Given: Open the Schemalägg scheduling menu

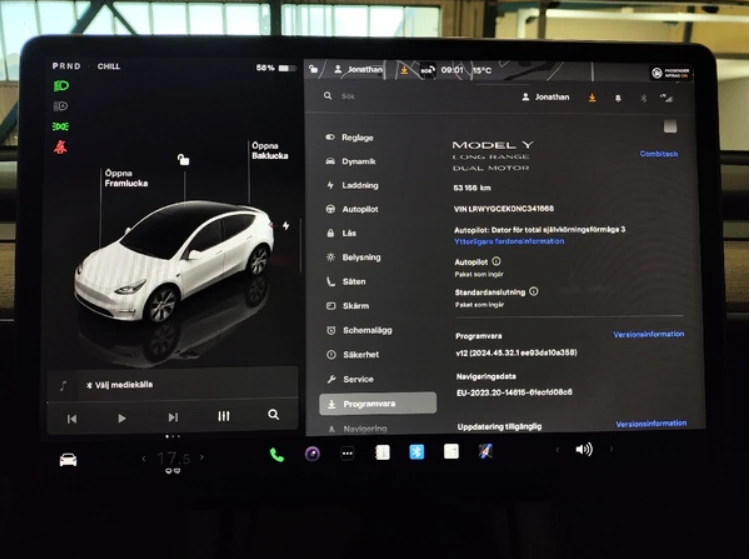Looking at the screenshot, I should [359, 330].
